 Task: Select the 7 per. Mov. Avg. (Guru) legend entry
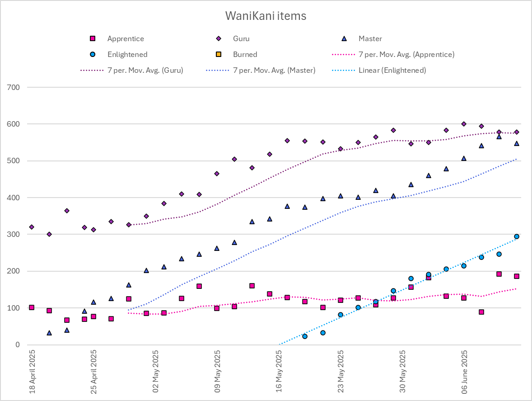coord(132,70)
